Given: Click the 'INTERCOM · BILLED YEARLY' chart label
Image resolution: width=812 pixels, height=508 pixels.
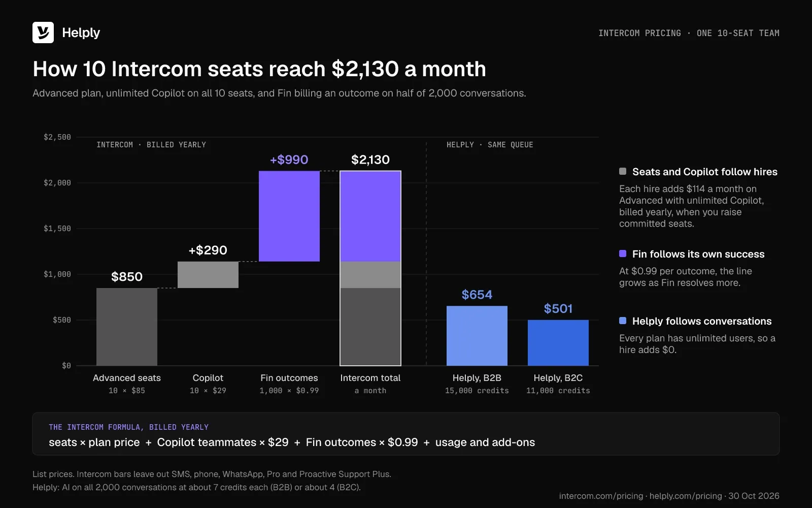Looking at the screenshot, I should (151, 145).
